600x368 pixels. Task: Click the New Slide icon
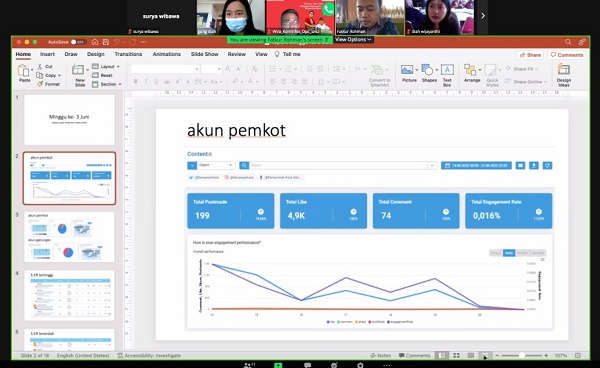pyautogui.click(x=78, y=70)
